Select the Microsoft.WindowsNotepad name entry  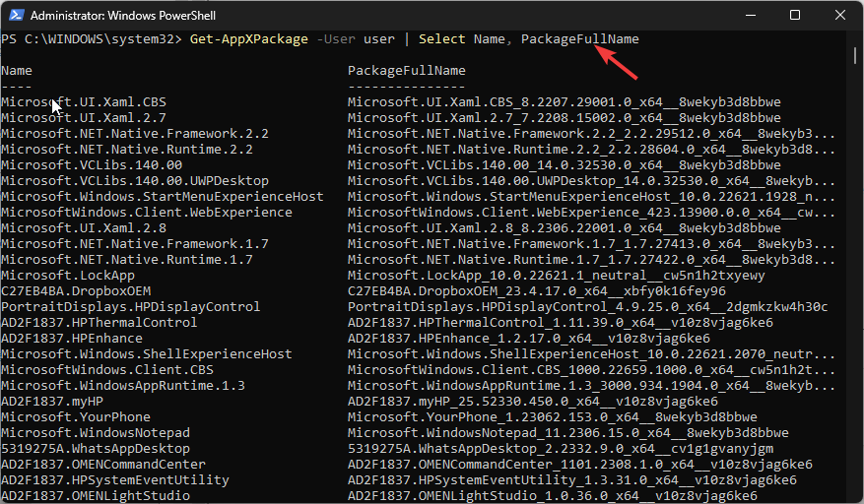tap(96, 432)
